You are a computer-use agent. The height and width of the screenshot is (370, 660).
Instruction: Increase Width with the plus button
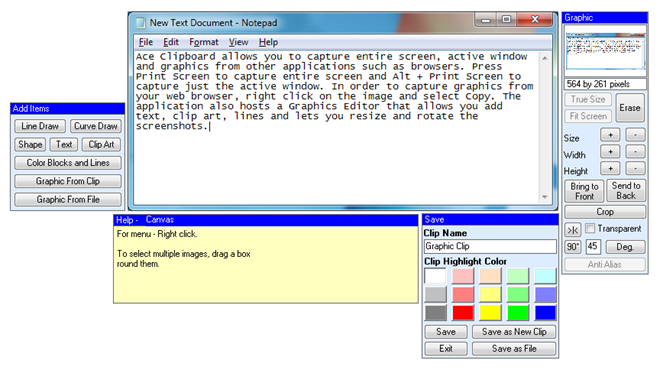(x=610, y=151)
